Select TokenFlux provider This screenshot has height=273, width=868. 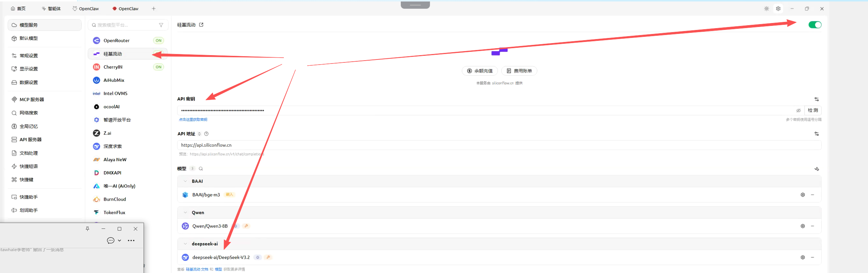(x=128, y=212)
